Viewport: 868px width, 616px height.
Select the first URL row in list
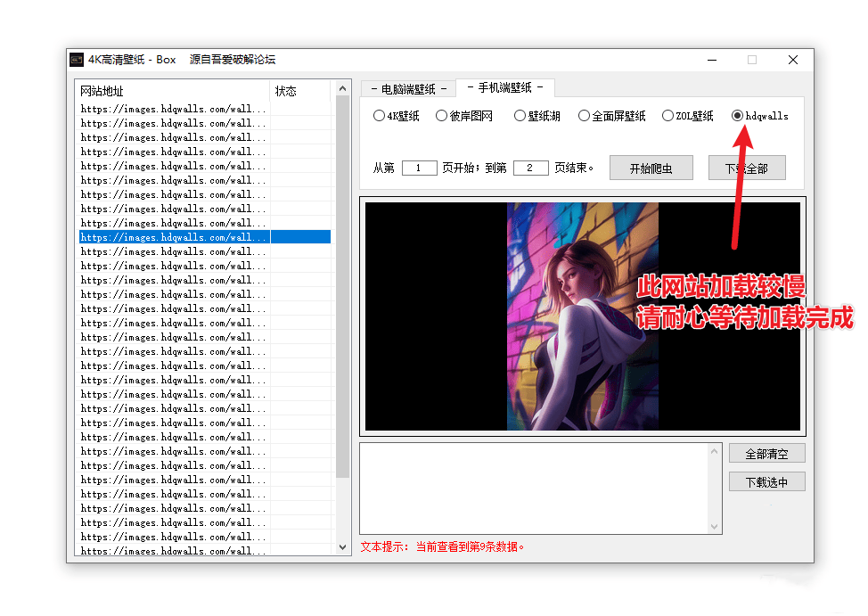point(205,109)
